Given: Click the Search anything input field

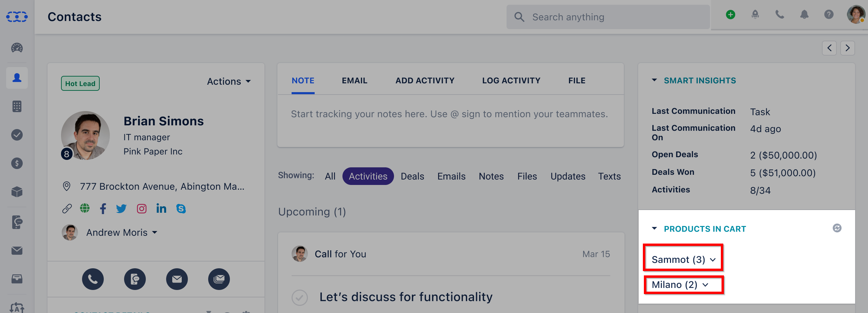Looking at the screenshot, I should tap(608, 17).
